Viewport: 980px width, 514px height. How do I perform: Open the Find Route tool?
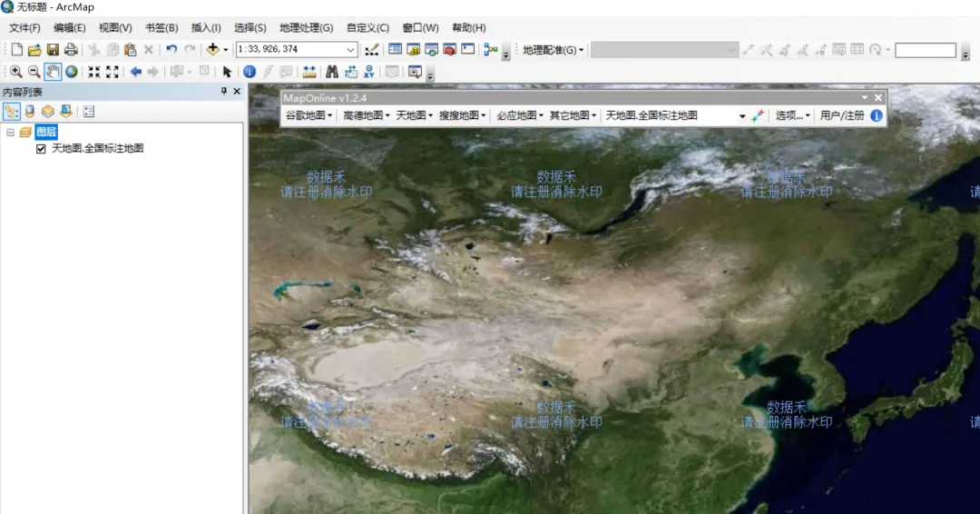point(350,72)
